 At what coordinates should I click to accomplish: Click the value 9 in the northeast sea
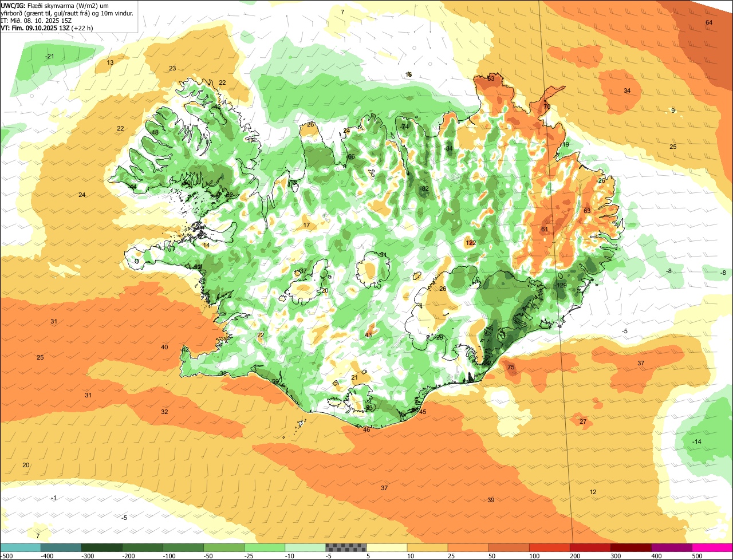[673, 111]
